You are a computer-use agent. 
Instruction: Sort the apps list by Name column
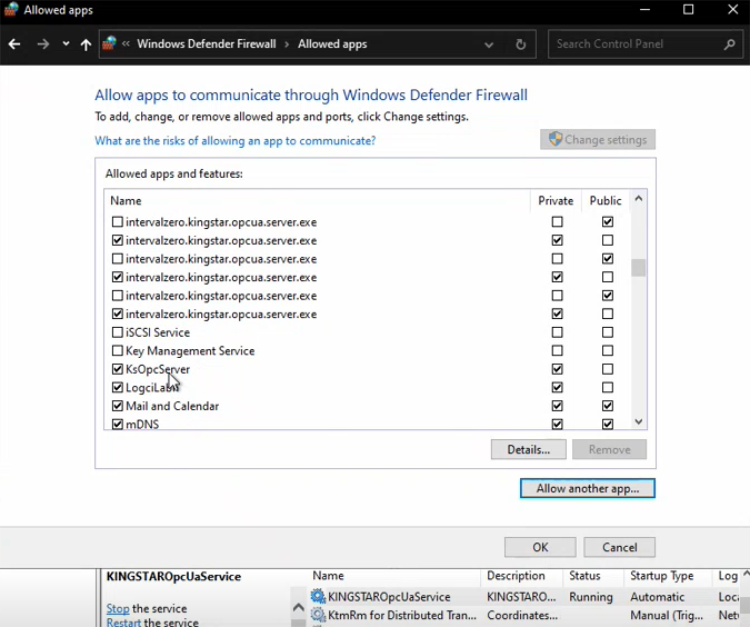[x=126, y=200]
